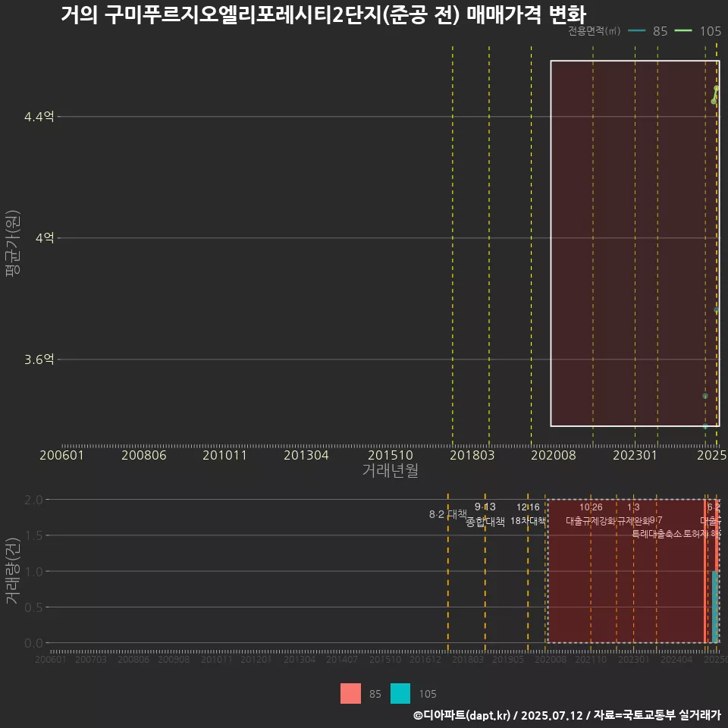Select the 85㎡ data point near 3.5억
Screen dimensions: 728x728
coord(705,396)
